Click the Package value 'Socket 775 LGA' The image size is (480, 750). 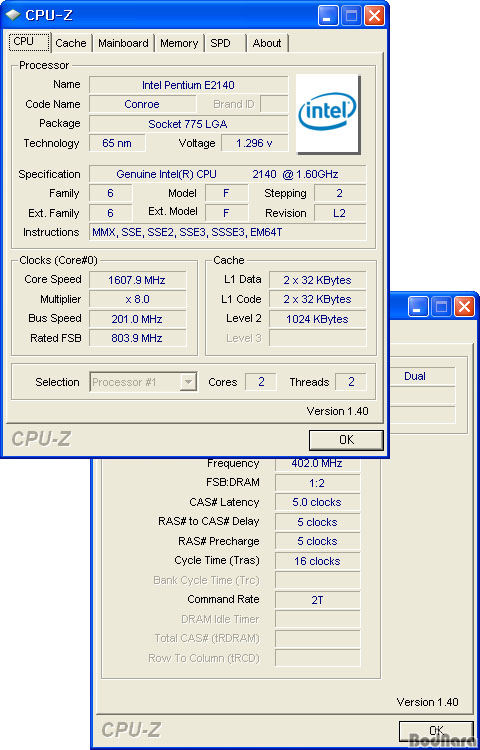[188, 124]
